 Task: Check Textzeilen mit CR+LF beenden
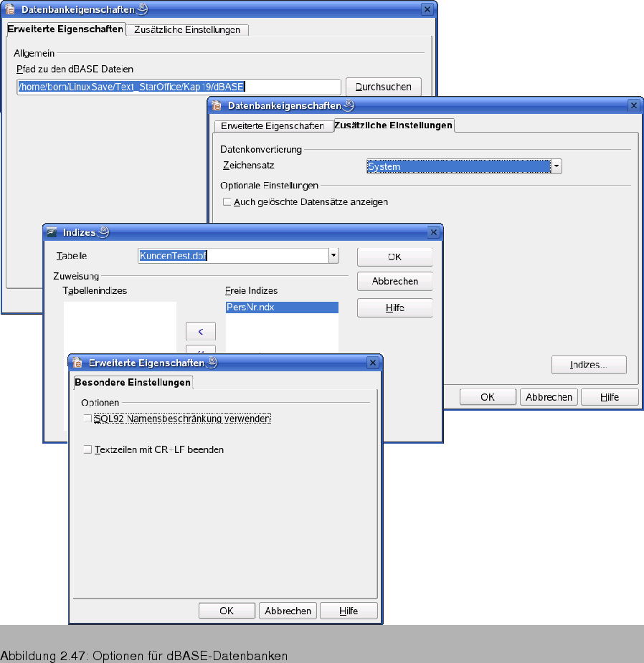pyautogui.click(x=87, y=450)
